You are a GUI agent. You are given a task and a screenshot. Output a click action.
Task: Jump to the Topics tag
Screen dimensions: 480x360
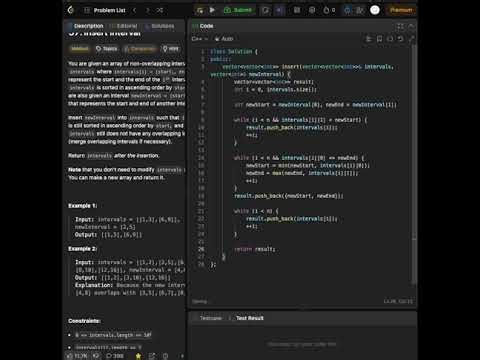(107, 49)
